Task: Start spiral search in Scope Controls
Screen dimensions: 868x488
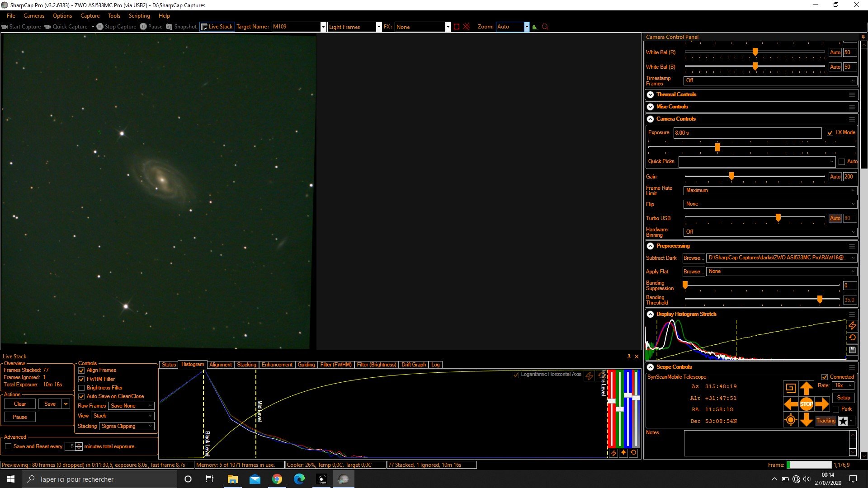Action: point(791,388)
